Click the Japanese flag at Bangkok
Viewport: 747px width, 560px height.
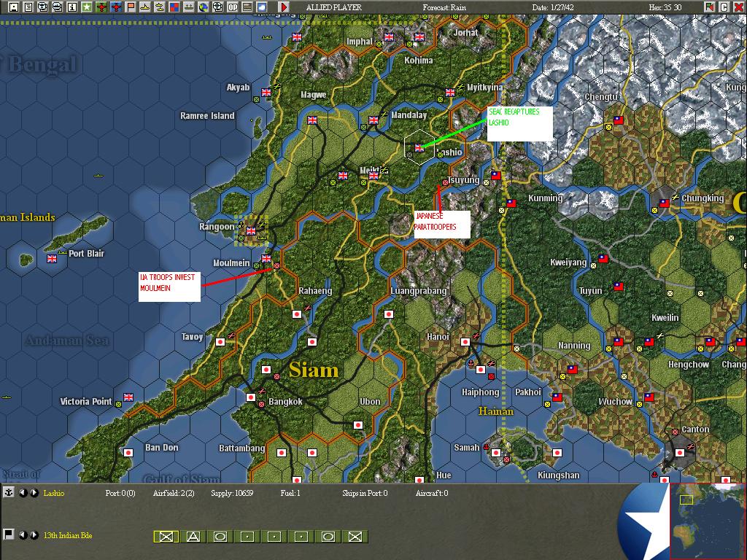[x=251, y=397]
